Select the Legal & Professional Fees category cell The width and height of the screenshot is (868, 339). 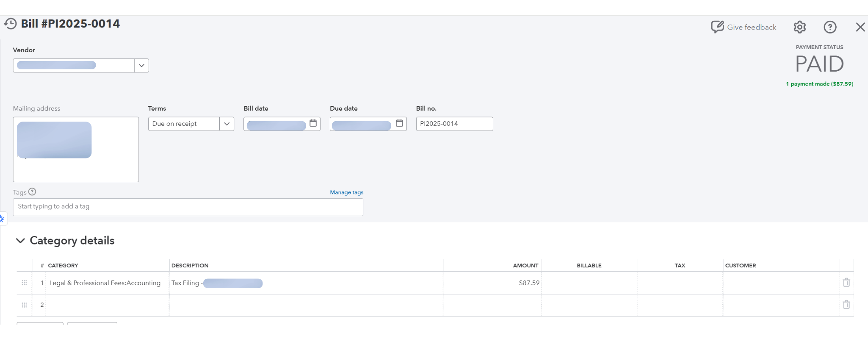105,283
